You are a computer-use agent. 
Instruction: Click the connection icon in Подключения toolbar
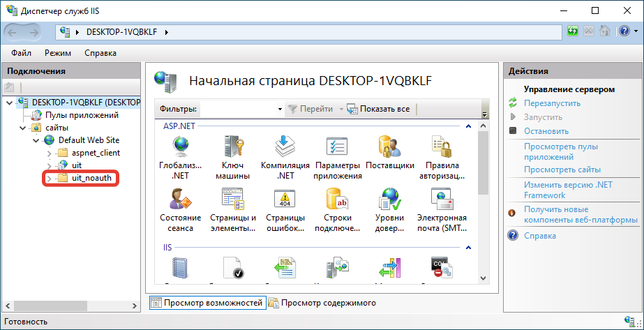click(9, 87)
